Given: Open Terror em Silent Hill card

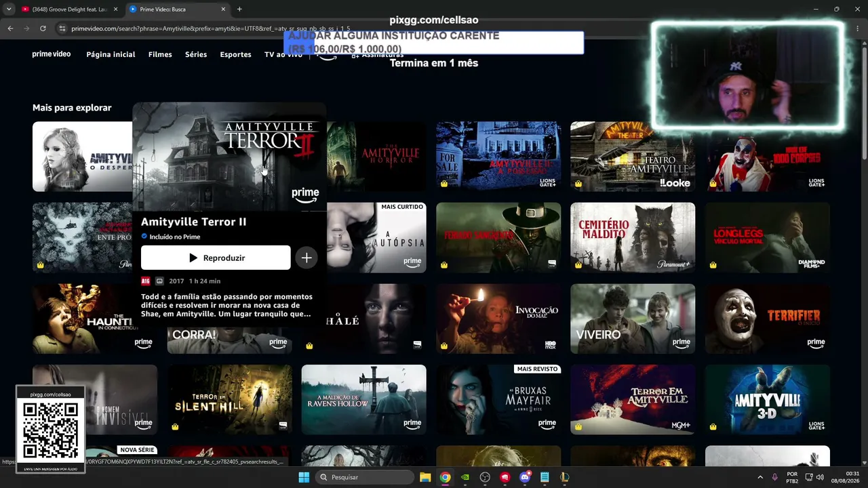Looking at the screenshot, I should [x=230, y=400].
